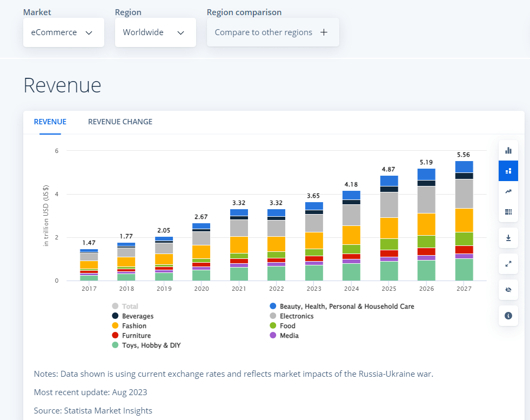Show data as table grid icon
Viewport: 530px width, 420px height.
[508, 211]
